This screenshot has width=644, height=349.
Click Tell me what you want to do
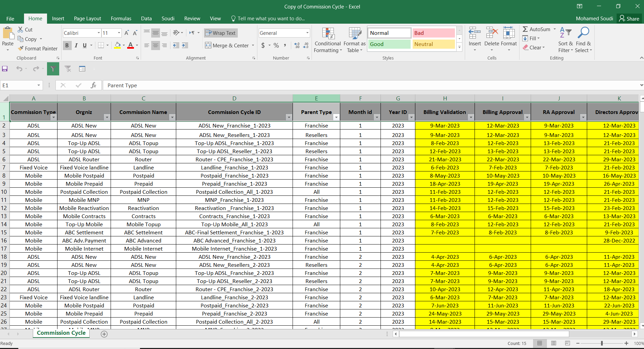tap(268, 19)
